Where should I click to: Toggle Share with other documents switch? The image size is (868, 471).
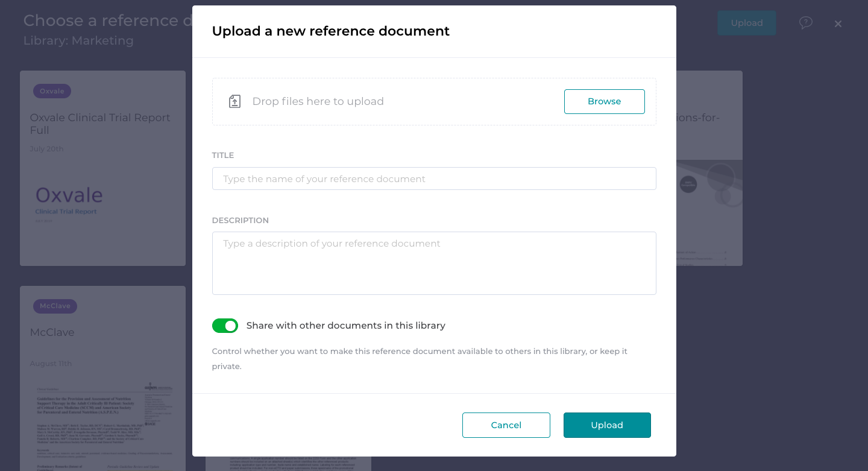point(225,326)
